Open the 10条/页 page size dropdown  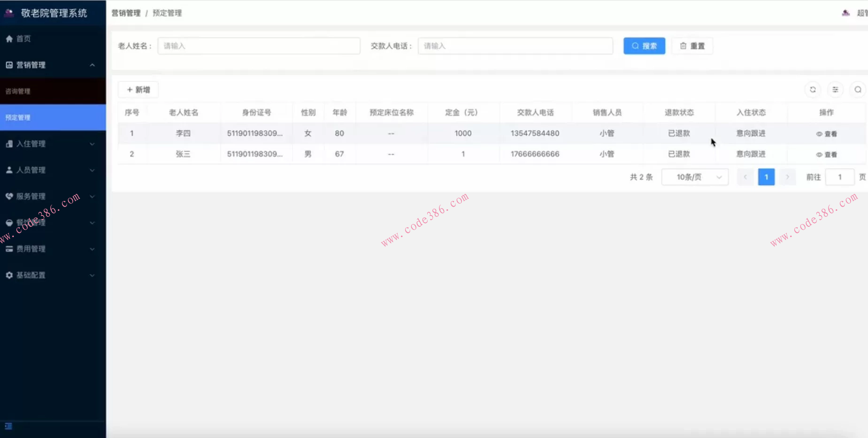695,177
